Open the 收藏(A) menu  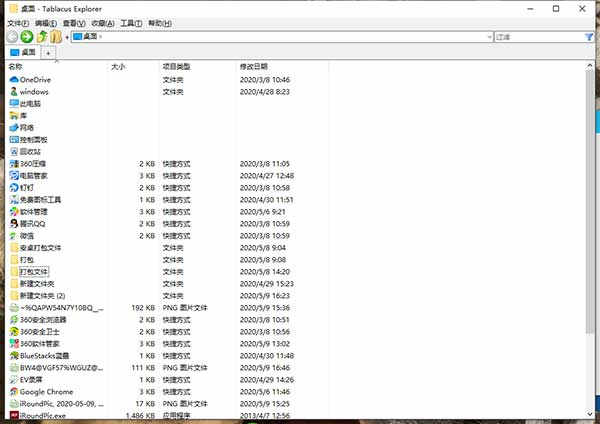102,21
